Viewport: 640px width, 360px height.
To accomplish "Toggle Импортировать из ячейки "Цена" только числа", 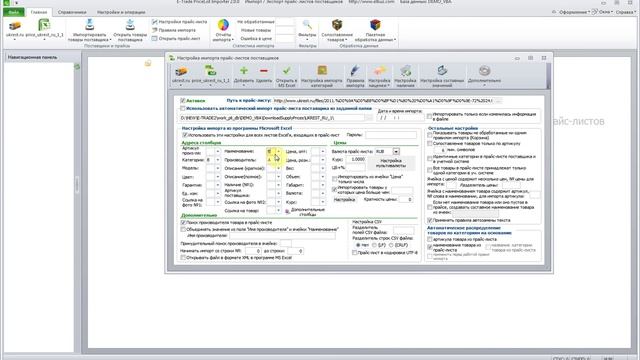I will pos(335,179).
